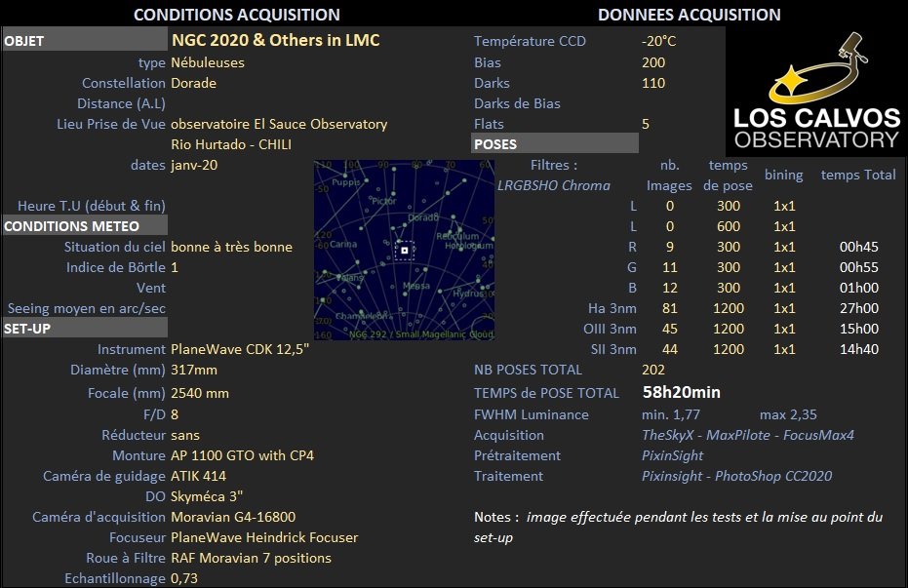908x588 pixels.
Task: Click the 'temps Total' column header
Action: [x=857, y=175]
